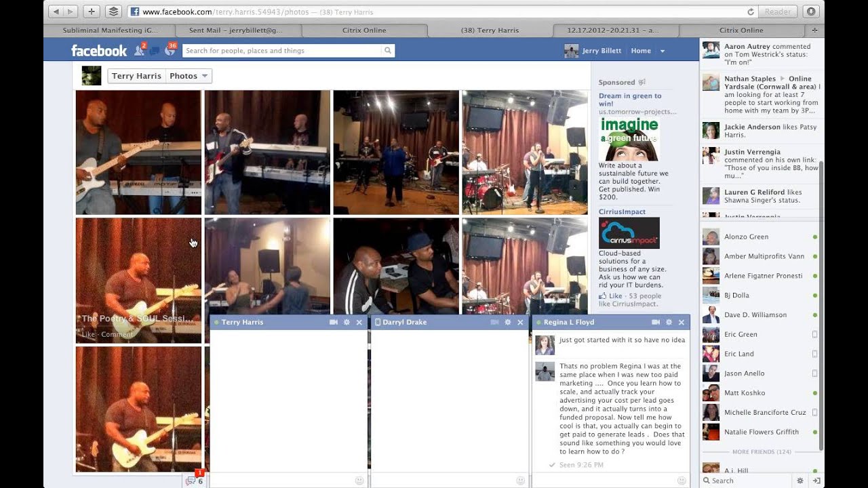Open first photo of guitarist and keyboardist
Screen dimensions: 868x488
(x=138, y=152)
